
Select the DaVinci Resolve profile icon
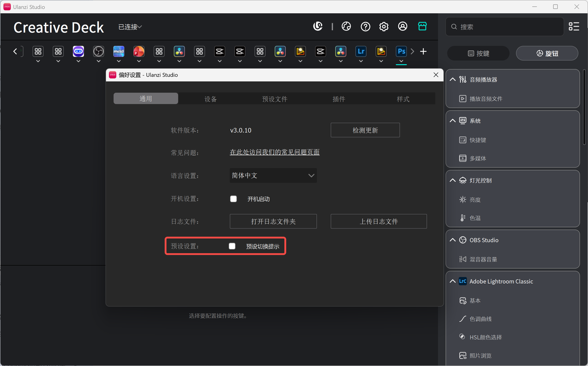[179, 51]
